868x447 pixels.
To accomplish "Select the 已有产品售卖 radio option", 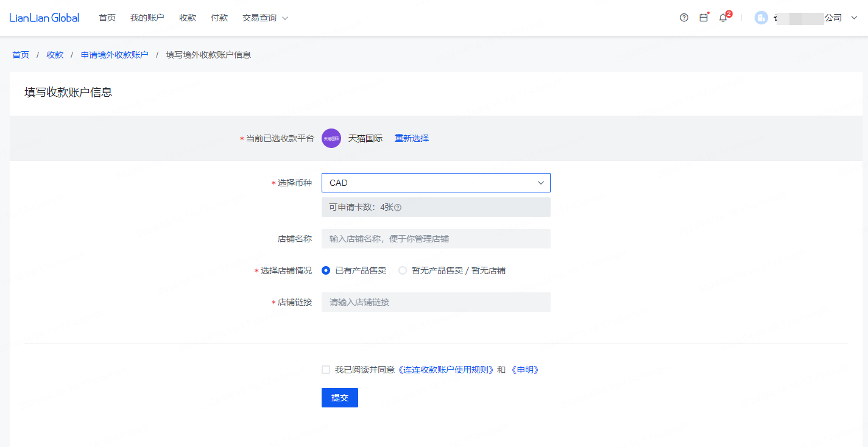I will click(x=326, y=270).
